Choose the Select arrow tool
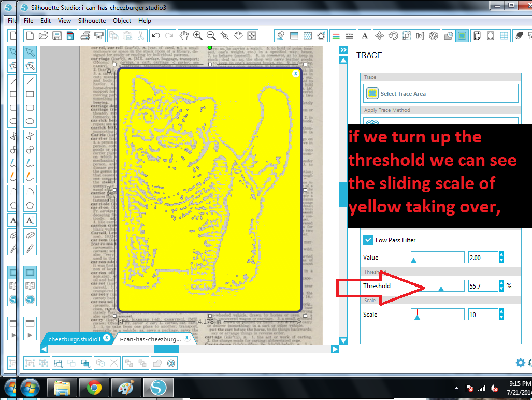The width and height of the screenshot is (532, 400). click(x=30, y=52)
